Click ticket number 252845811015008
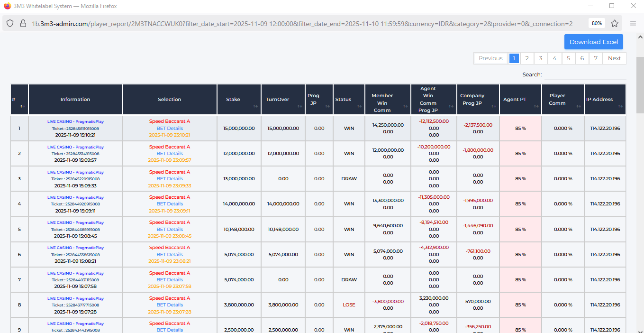The height and width of the screenshot is (333, 644). (x=82, y=129)
